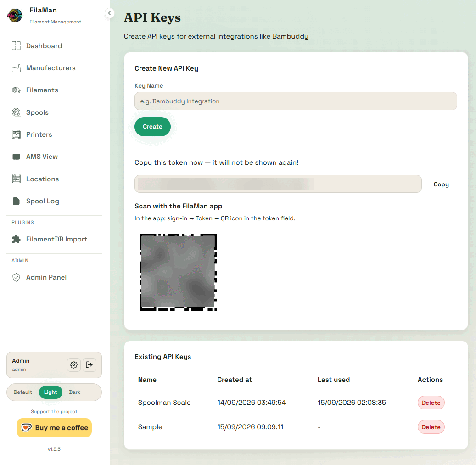Click "15/09/2026 02:08:35" last used value
The width and height of the screenshot is (476, 465).
[352, 403]
